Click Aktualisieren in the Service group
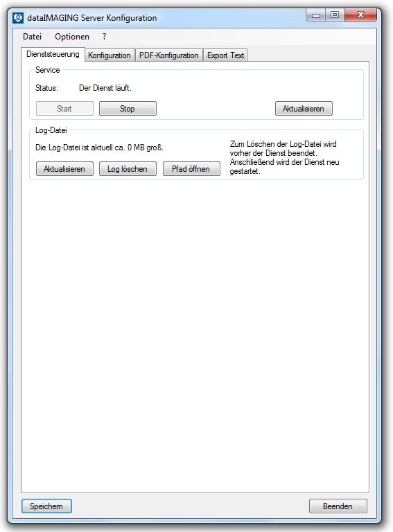 click(304, 109)
